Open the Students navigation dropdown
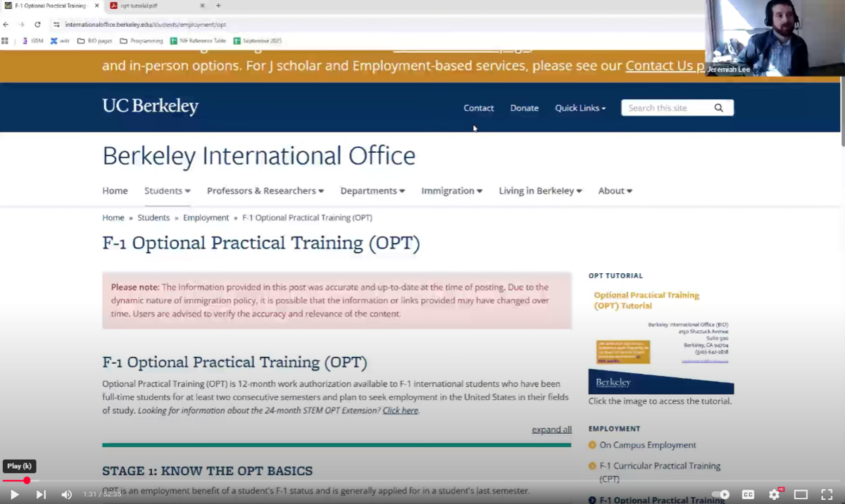The width and height of the screenshot is (845, 504). coord(167,191)
